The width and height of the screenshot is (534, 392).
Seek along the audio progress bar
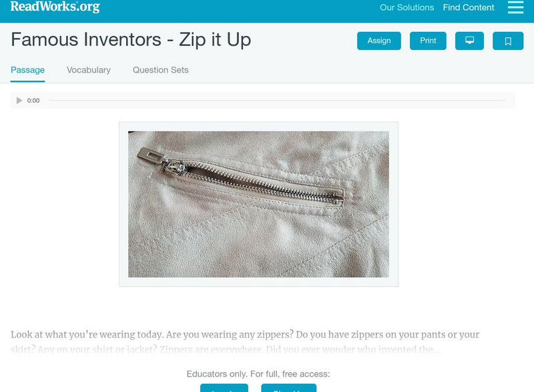point(277,101)
